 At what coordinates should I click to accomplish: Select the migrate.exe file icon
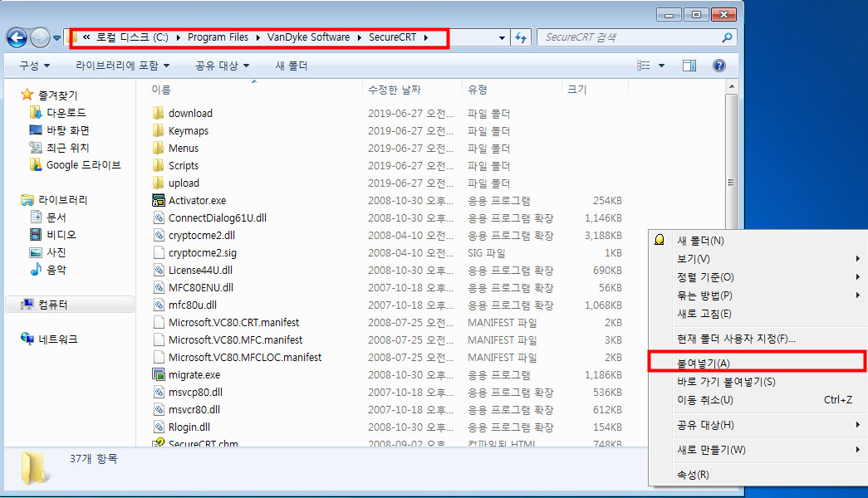(x=159, y=374)
